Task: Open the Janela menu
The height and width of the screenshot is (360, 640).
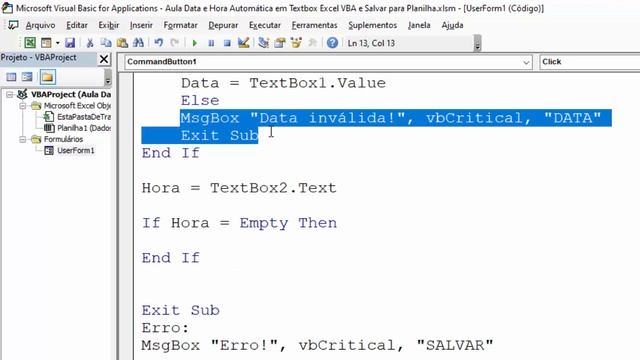Action: [x=419, y=25]
